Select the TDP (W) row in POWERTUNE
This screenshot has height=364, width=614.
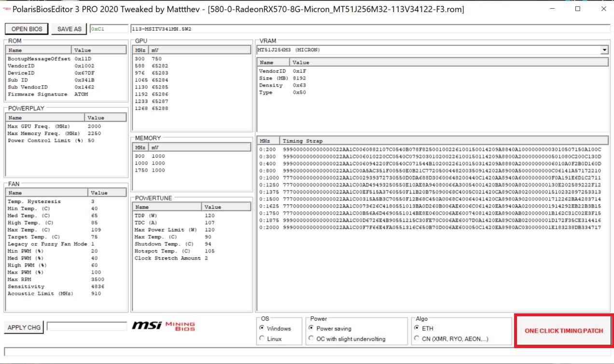(x=191, y=216)
